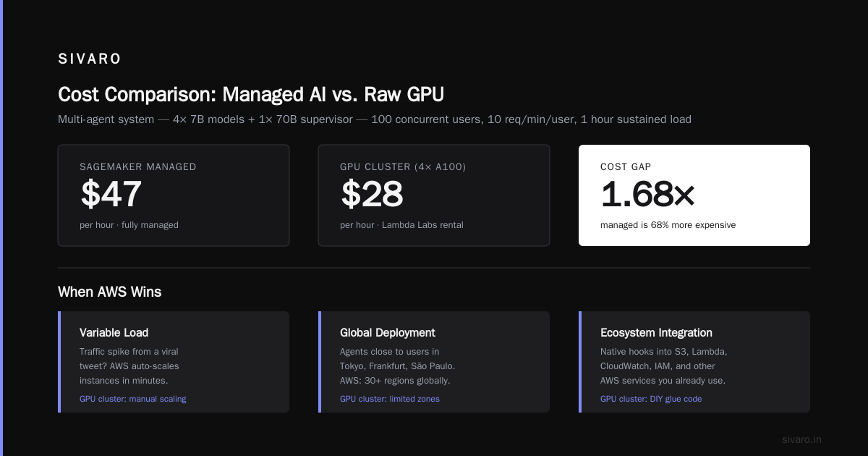Click the 'SAGEMAKER MANAGED' card label
This screenshot has width=868, height=456.
tap(138, 166)
